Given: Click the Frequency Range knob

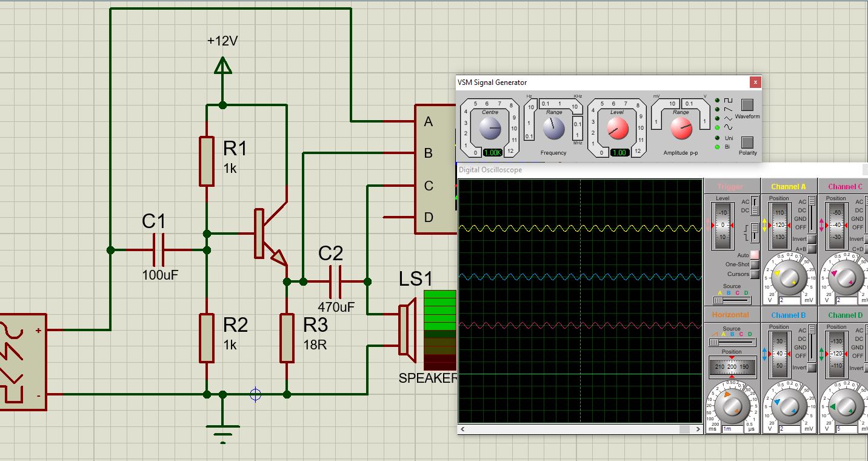Looking at the screenshot, I should pyautogui.click(x=553, y=128).
